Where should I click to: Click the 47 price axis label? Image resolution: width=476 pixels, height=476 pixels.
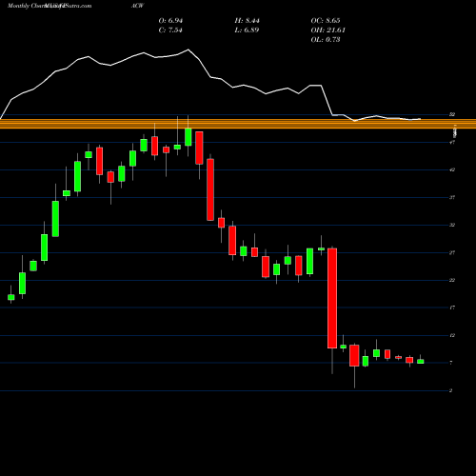pos(452,142)
